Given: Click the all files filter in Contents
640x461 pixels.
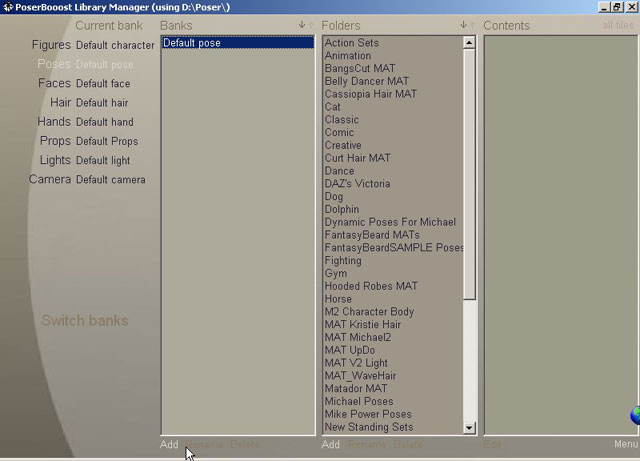Looking at the screenshot, I should (x=618, y=25).
